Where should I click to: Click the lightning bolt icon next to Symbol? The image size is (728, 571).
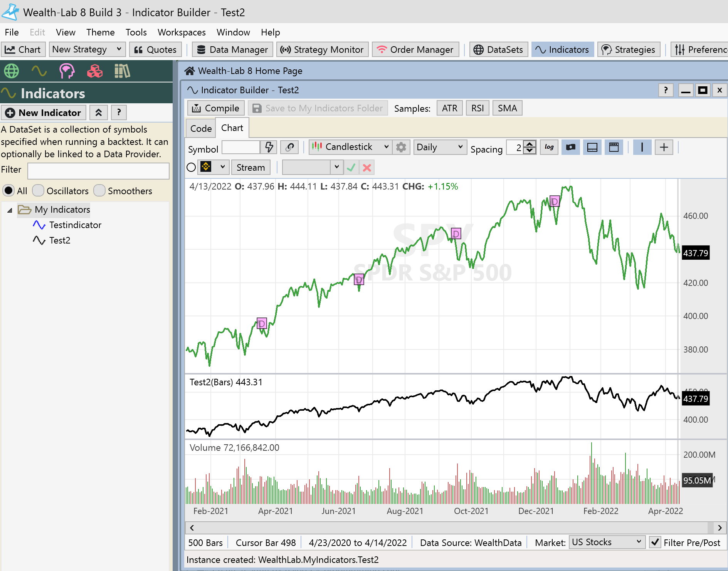(x=269, y=147)
